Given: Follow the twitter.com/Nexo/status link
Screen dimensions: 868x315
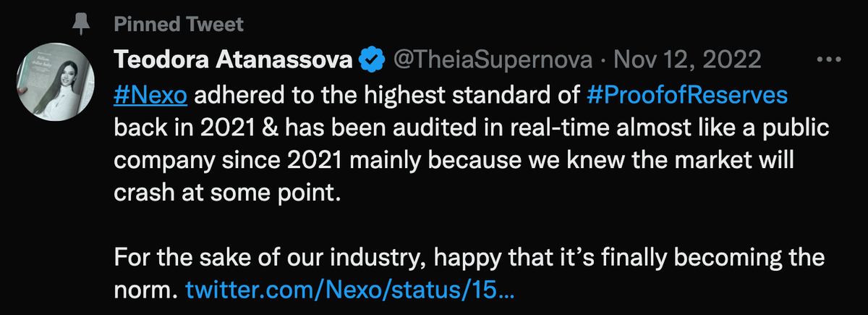Looking at the screenshot, I should click(350, 290).
